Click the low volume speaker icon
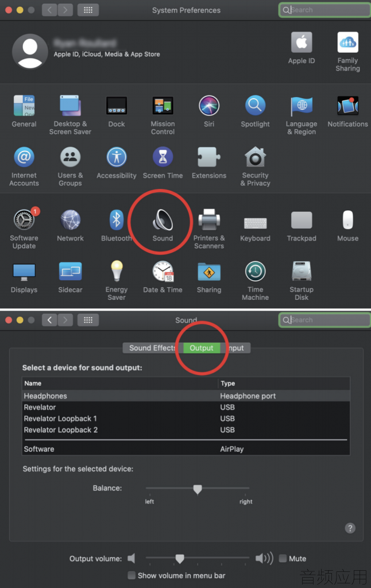 (132, 558)
